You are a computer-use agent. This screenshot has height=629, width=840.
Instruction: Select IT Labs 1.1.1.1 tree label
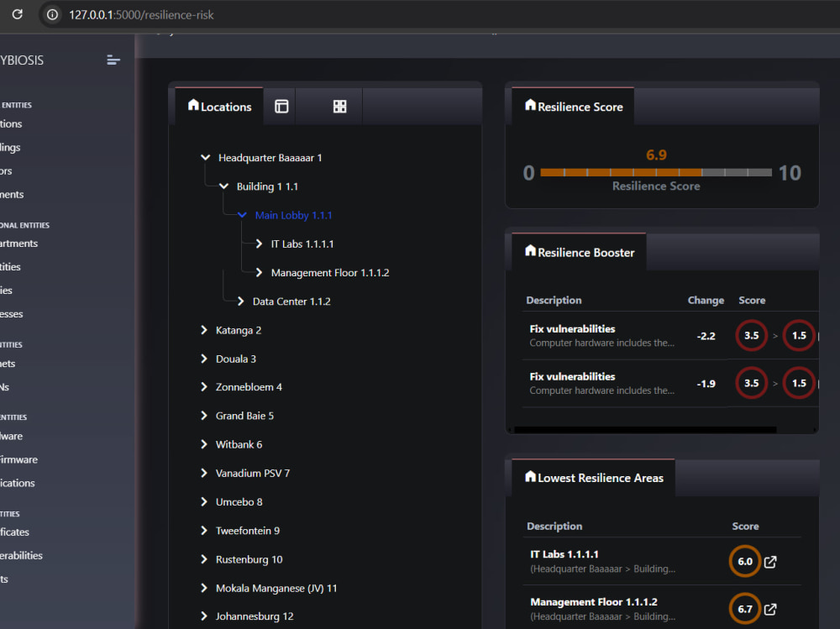click(302, 244)
